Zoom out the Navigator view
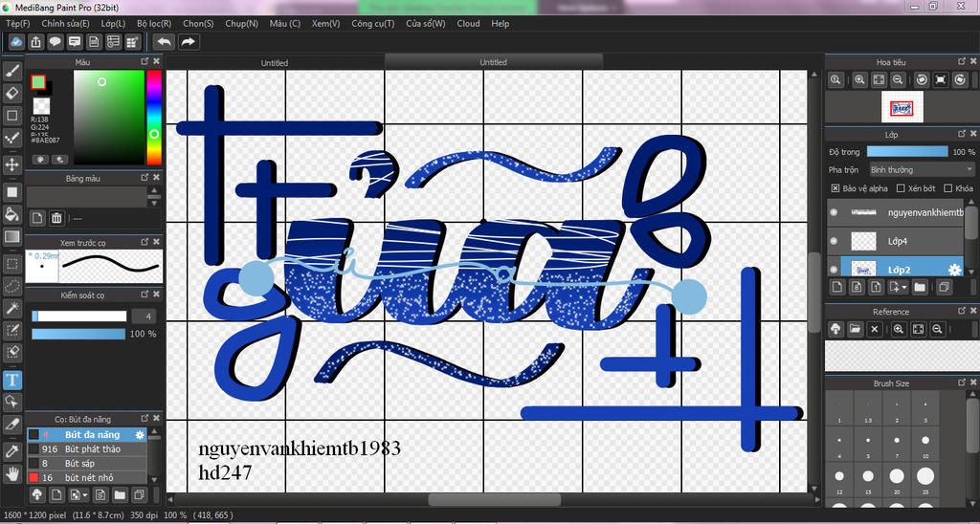 (x=897, y=80)
